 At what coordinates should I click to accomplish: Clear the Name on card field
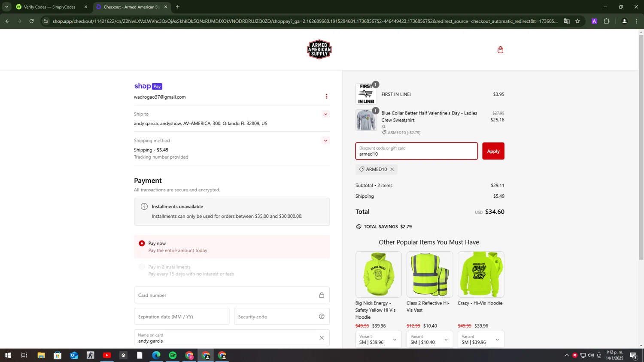coord(322,338)
